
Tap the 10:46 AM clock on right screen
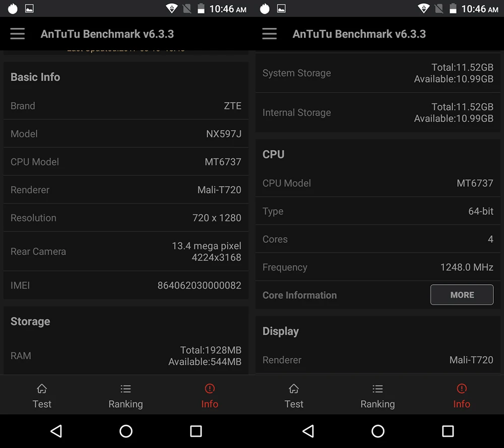(x=480, y=9)
